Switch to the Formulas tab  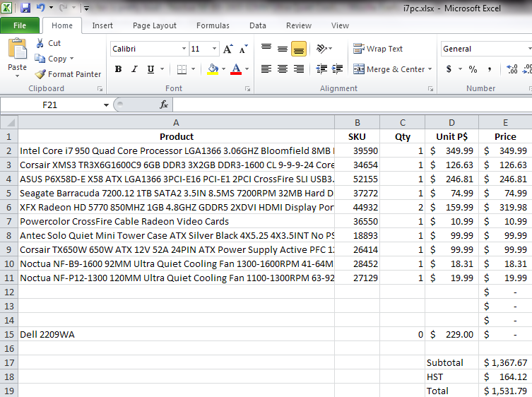(x=213, y=25)
